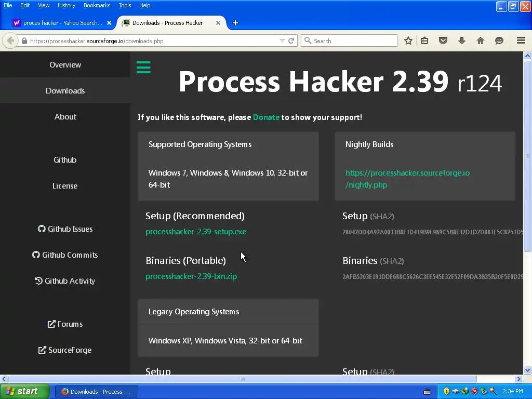The width and height of the screenshot is (532, 399).
Task: Click the horizontal scrollbar right arrow
Action: pyautogui.click(x=519, y=379)
